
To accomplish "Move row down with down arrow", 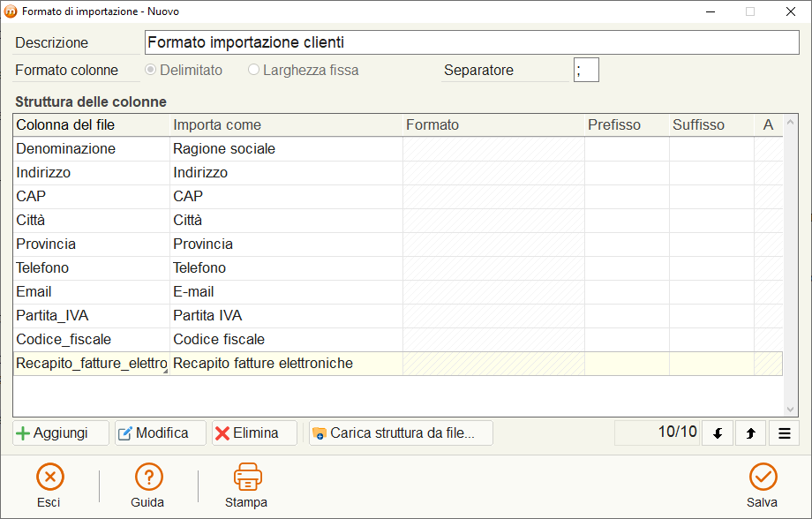I will (x=718, y=433).
